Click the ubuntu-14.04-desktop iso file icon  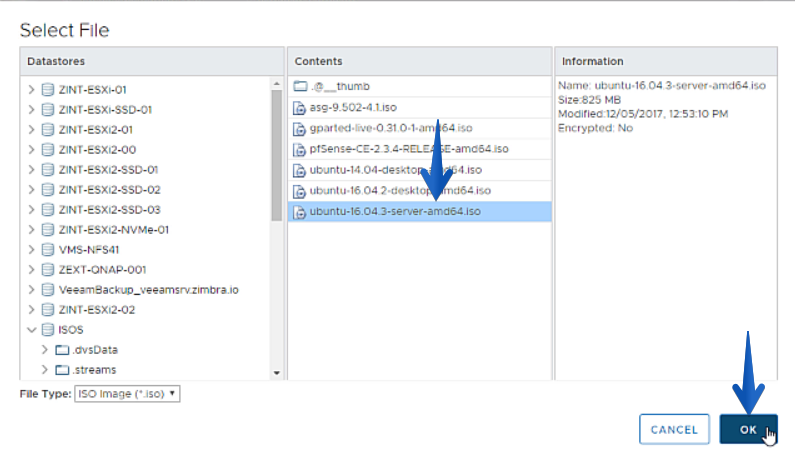(x=300, y=170)
